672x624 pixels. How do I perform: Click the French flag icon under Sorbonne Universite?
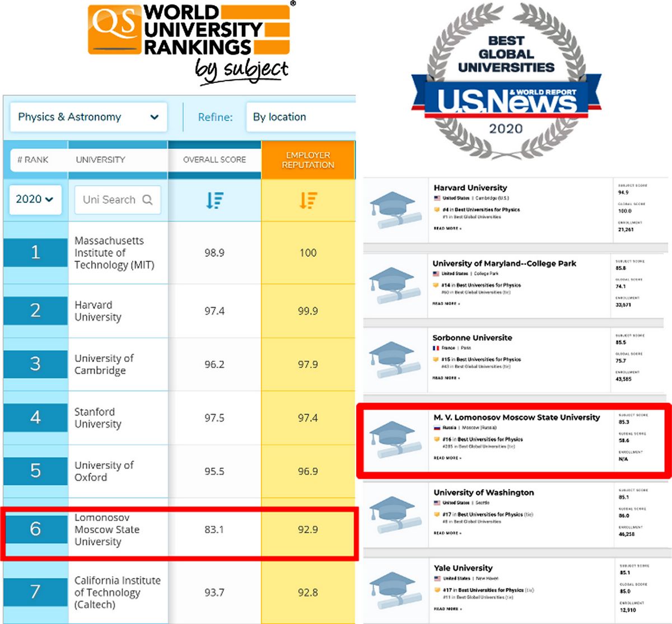(x=436, y=348)
